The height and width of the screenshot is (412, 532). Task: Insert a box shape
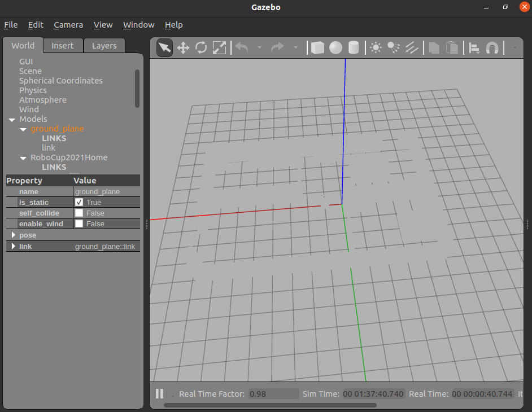(318, 48)
